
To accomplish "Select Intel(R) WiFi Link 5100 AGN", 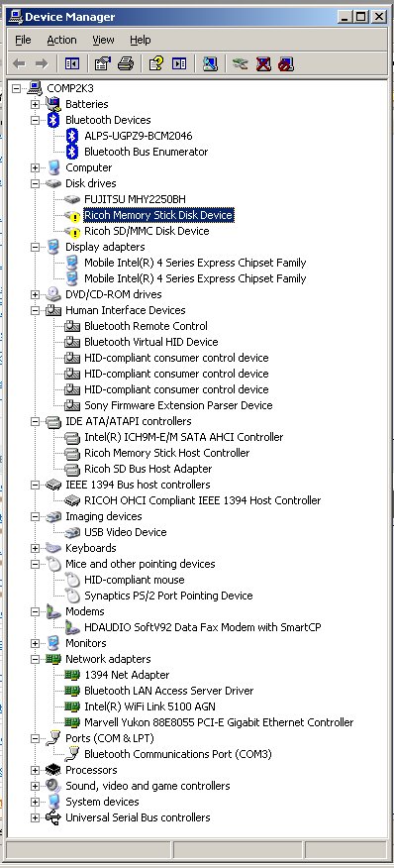I will click(x=149, y=706).
